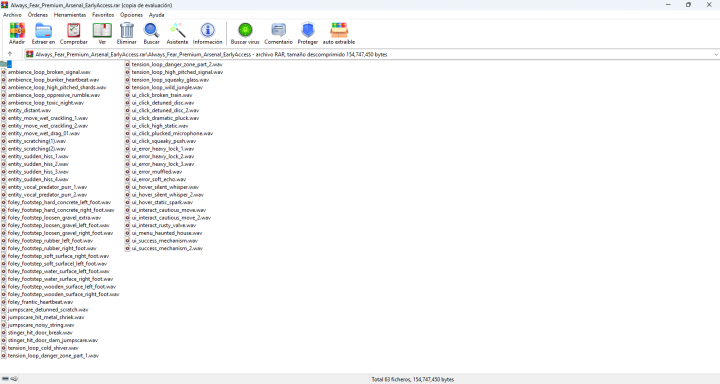Screen dimensions: 720x384
Task: Open the Comentario tool
Action: [x=278, y=34]
